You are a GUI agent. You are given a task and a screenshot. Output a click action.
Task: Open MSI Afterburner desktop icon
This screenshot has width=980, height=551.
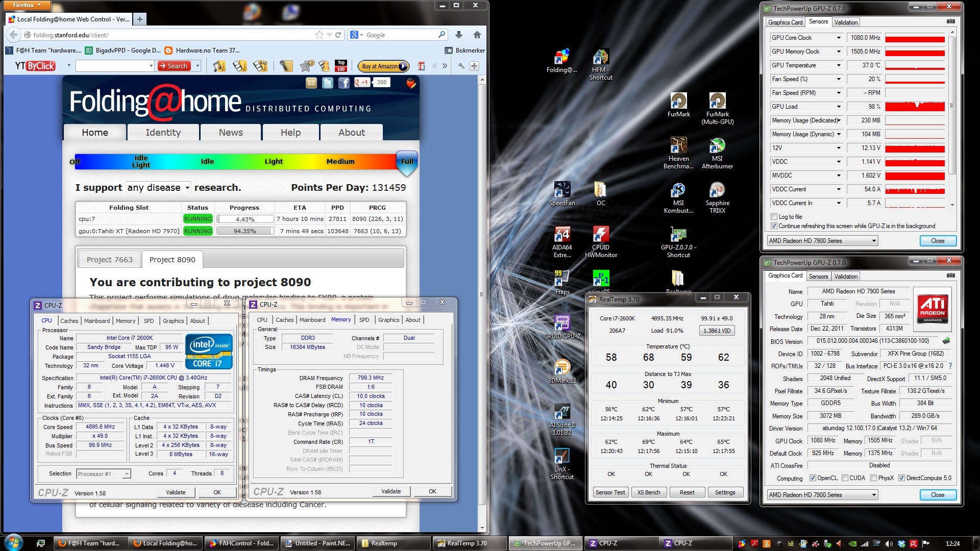point(717,154)
